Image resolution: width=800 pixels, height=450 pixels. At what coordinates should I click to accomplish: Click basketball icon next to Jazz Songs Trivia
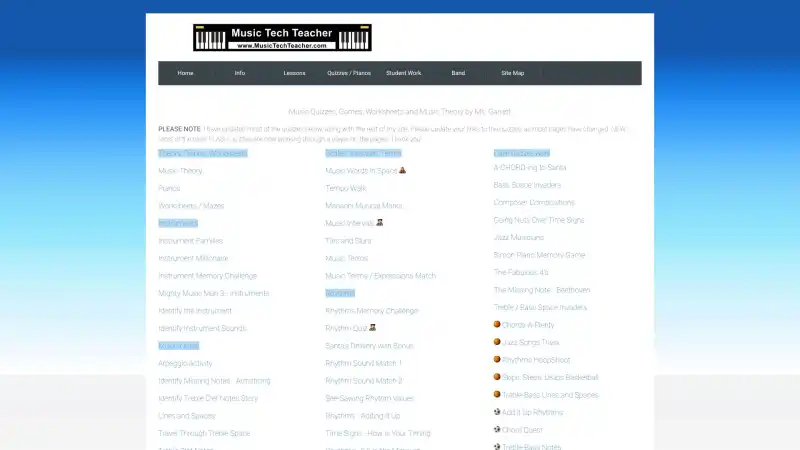(497, 342)
